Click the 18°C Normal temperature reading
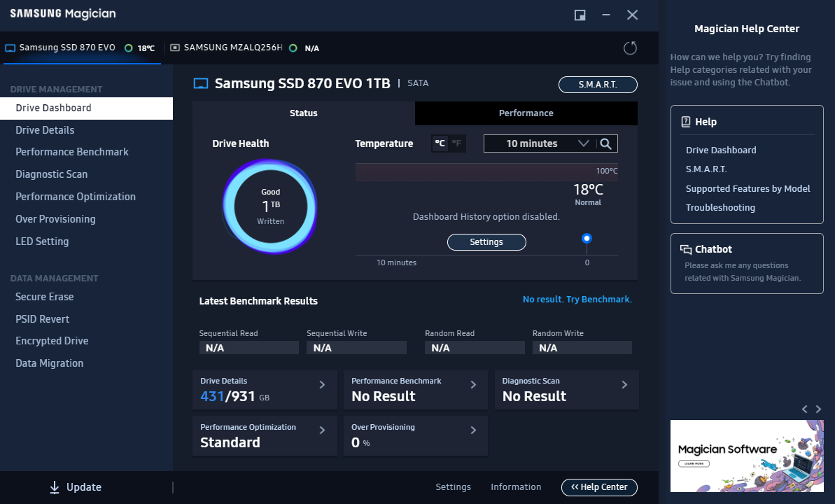Screen dimensions: 835x504 tap(588, 195)
